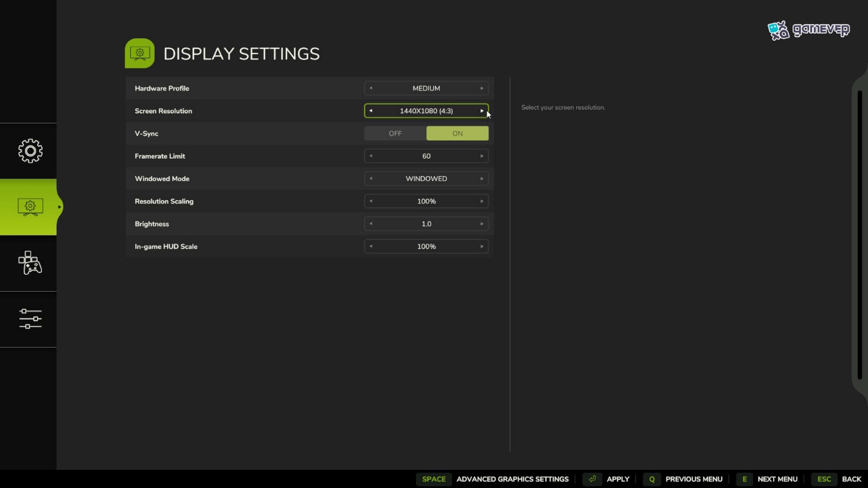The width and height of the screenshot is (868, 488).
Task: Turn V-Sync off
Action: [x=395, y=134]
